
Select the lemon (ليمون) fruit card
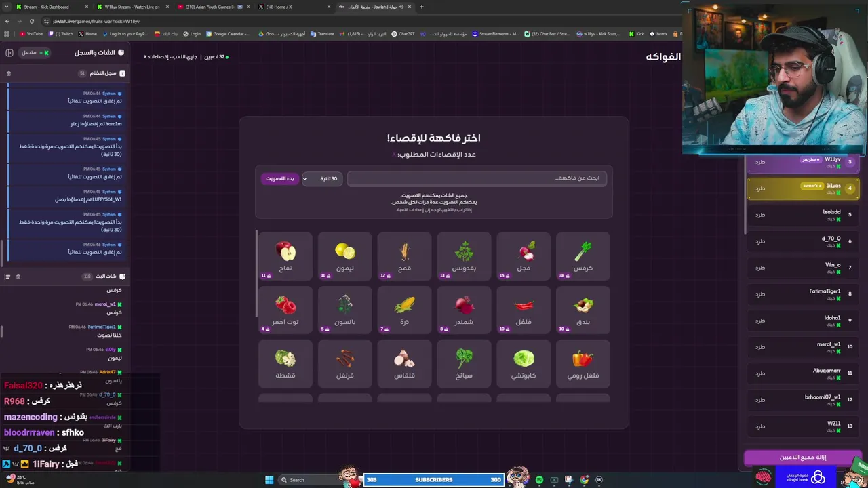(x=345, y=256)
